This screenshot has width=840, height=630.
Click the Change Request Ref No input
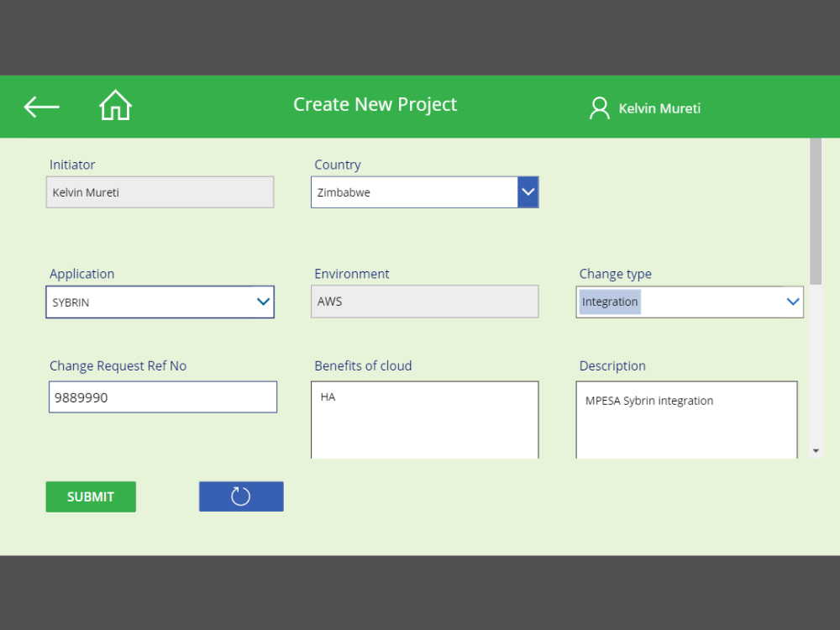click(163, 397)
